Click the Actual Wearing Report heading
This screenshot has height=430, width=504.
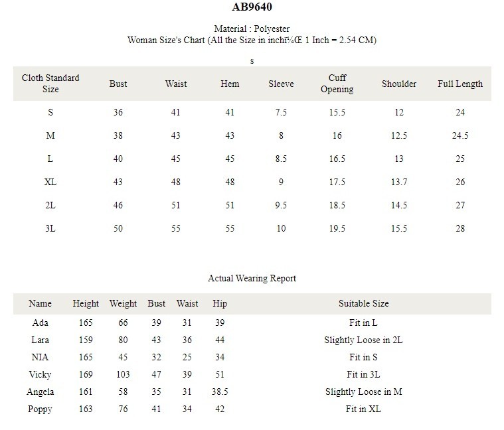(252, 278)
